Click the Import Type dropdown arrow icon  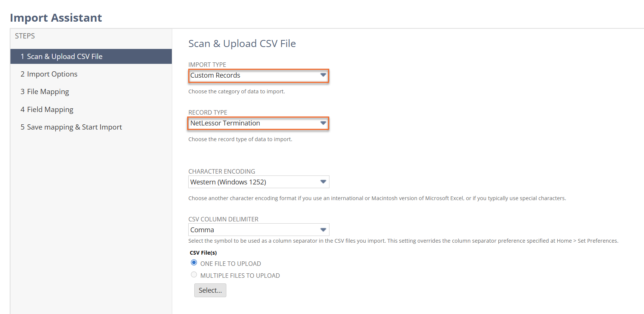point(323,75)
